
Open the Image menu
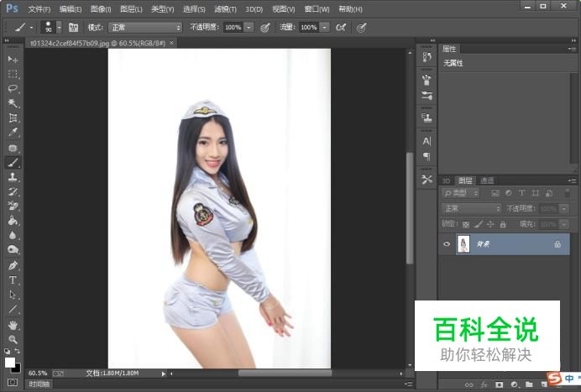tap(101, 9)
